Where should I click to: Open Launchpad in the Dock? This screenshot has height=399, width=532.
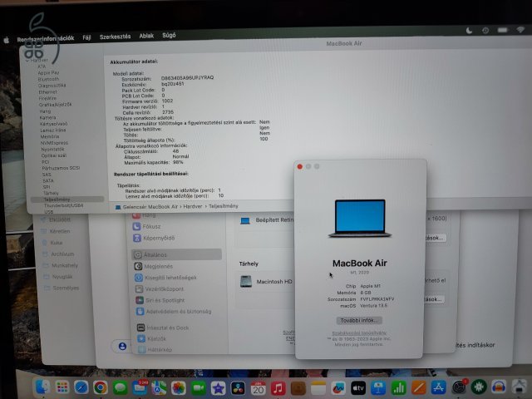tap(62, 387)
